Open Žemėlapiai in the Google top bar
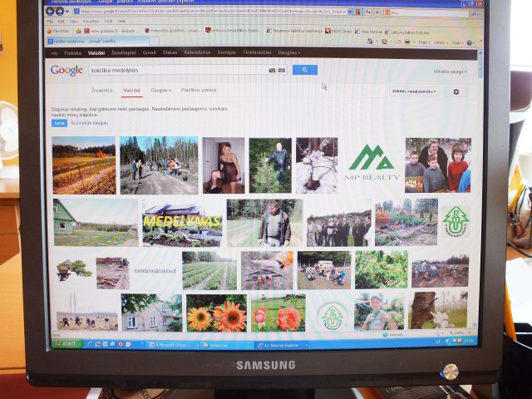Viewport: 532px width, 399px height. (x=124, y=52)
